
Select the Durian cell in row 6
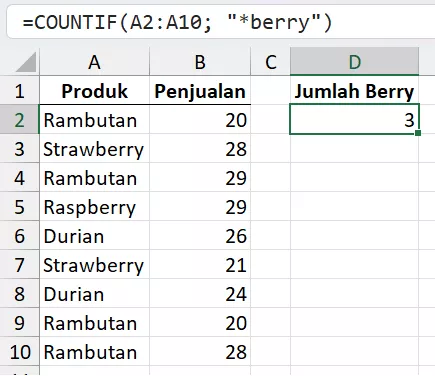click(x=94, y=236)
